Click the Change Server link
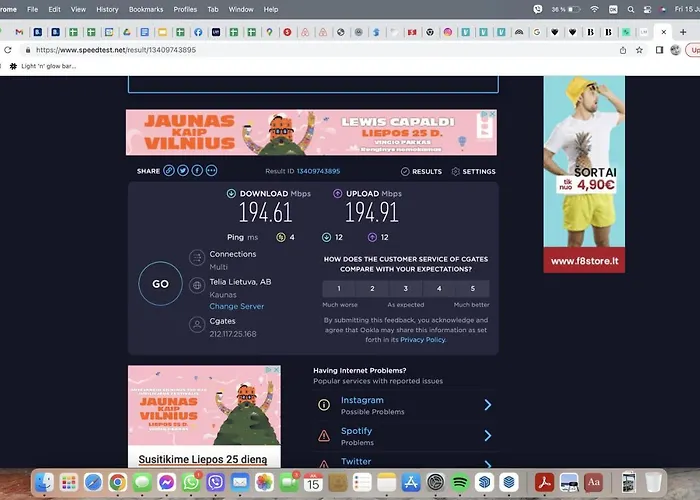Image resolution: width=700 pixels, height=500 pixels. tap(237, 307)
